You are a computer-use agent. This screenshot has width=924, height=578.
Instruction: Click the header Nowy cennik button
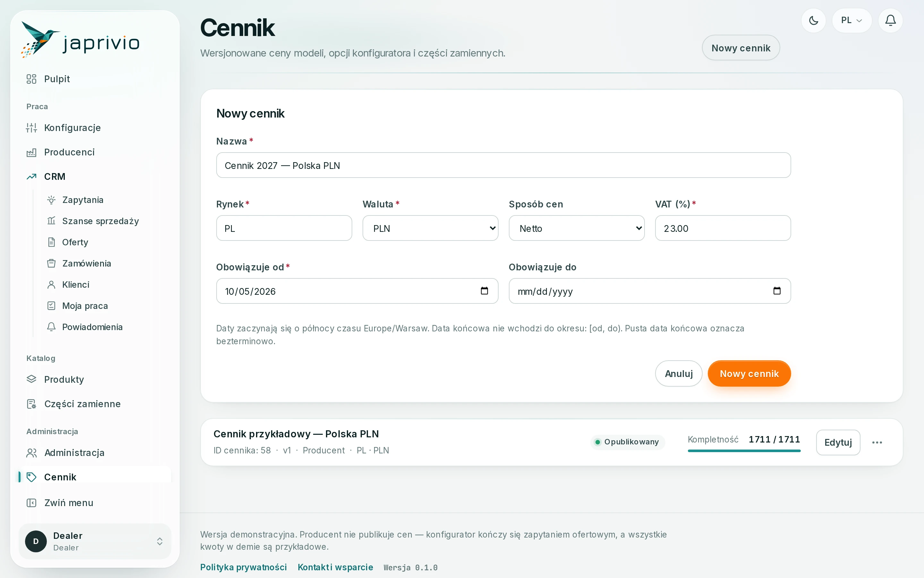click(741, 48)
